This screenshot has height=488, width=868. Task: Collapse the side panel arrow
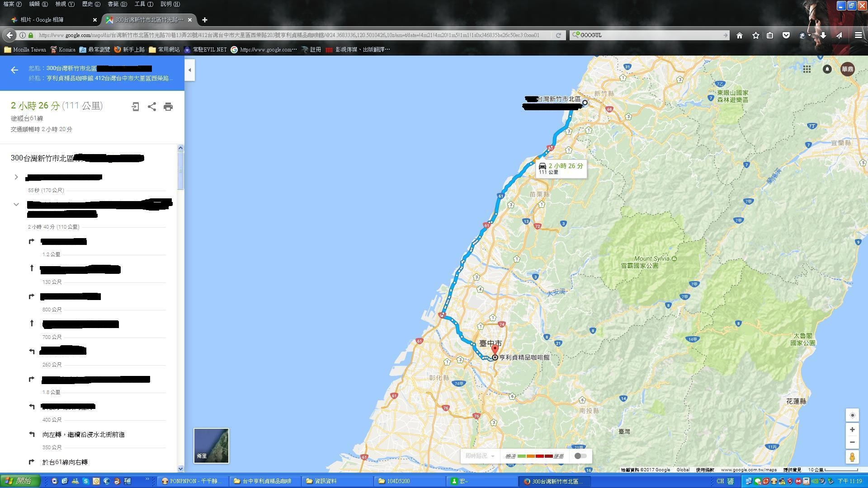pos(190,70)
